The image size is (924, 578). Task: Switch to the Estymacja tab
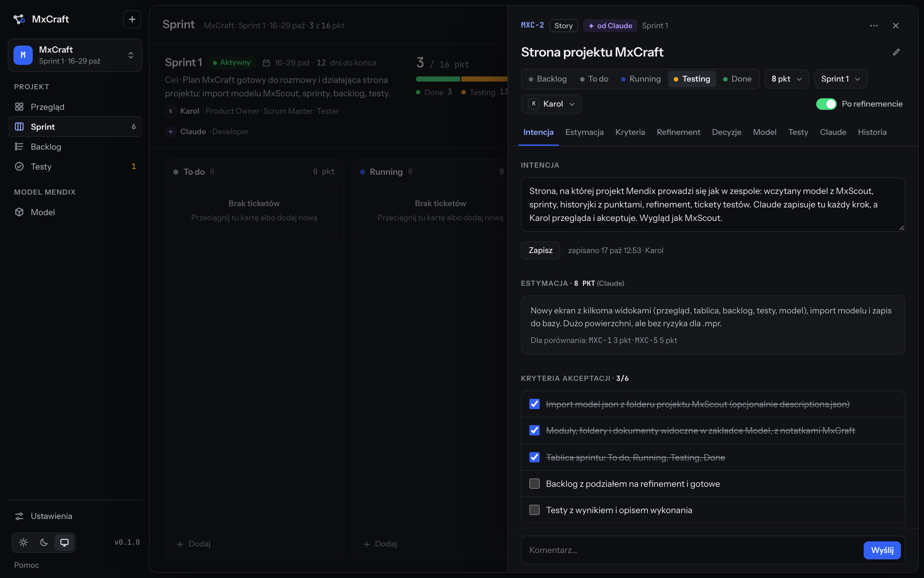584,132
